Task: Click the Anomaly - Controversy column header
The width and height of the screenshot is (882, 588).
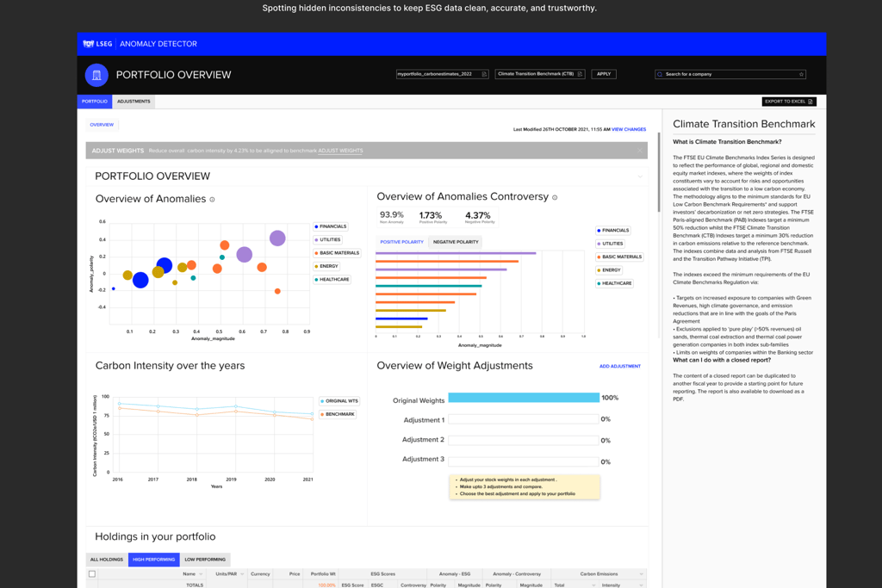Action: tap(517, 574)
